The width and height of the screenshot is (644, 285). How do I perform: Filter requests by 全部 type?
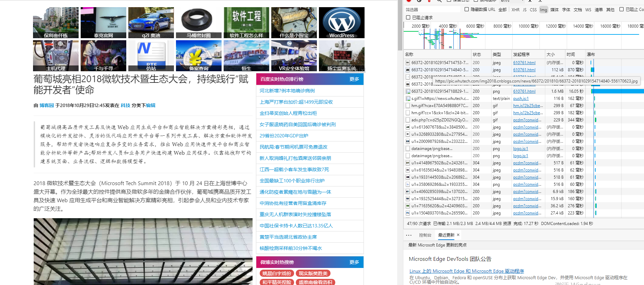(502, 10)
